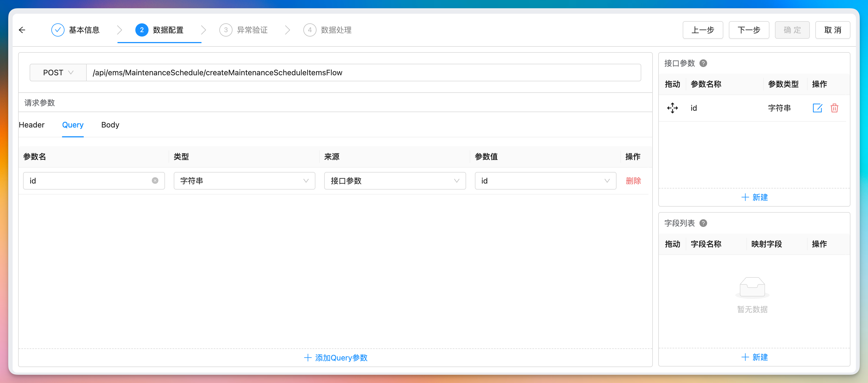The image size is (868, 383).
Task: Click help icon next to 字段列表
Action: [x=703, y=223]
